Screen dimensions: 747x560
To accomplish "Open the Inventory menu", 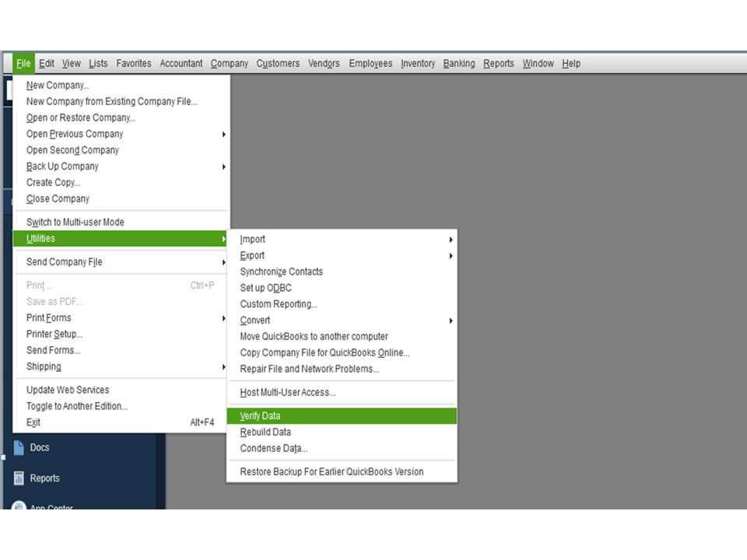I will tap(418, 63).
